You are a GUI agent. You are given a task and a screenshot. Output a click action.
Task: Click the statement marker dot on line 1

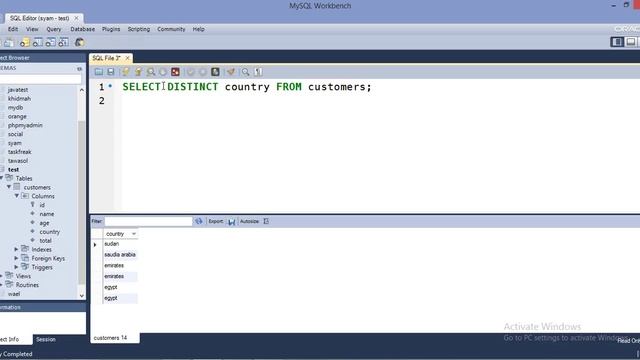coord(110,86)
